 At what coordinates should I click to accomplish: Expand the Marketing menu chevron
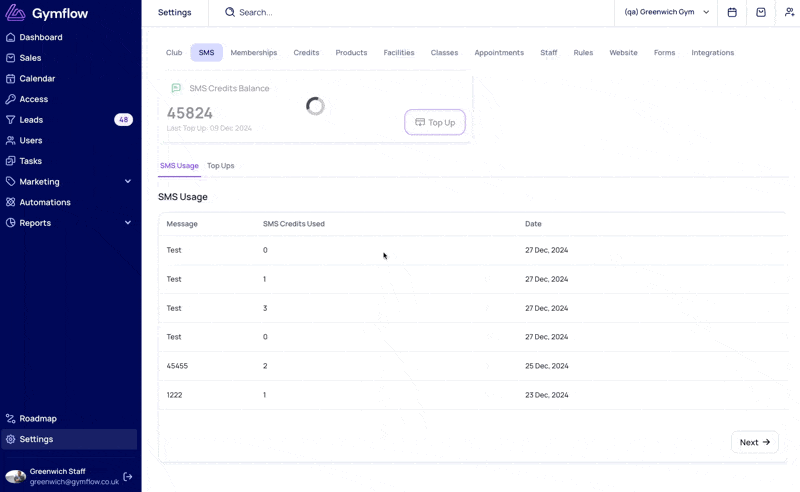128,182
